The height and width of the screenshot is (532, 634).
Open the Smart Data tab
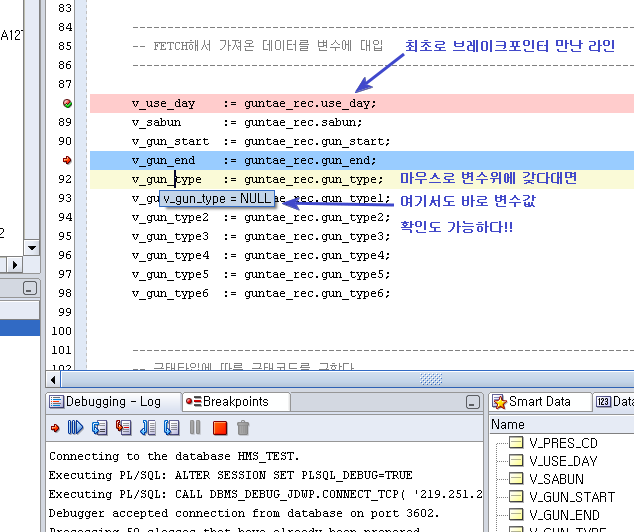click(x=539, y=401)
